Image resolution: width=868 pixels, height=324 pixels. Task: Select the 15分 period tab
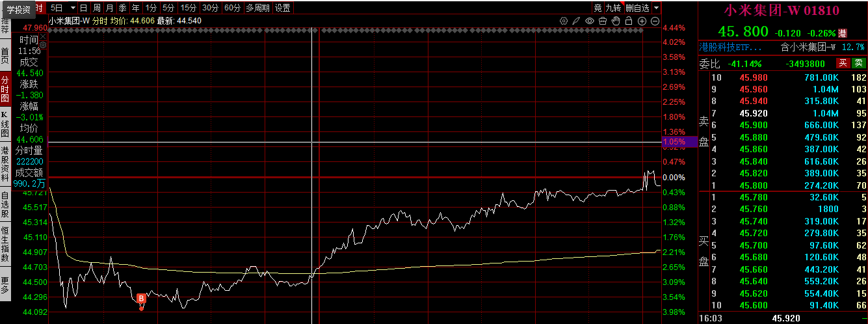tap(189, 8)
